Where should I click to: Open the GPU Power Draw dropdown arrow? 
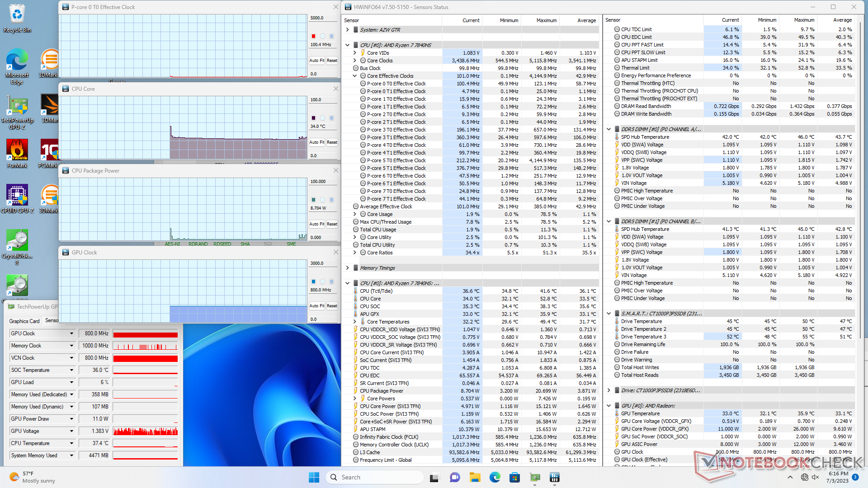click(71, 419)
